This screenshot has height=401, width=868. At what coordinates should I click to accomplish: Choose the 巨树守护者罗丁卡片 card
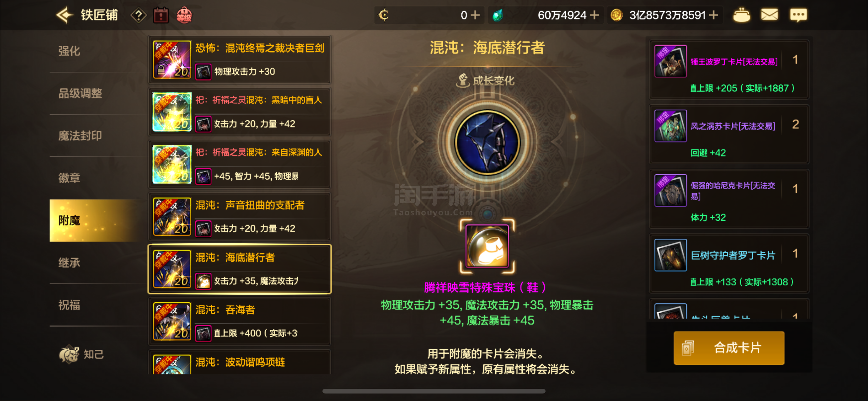click(x=729, y=264)
